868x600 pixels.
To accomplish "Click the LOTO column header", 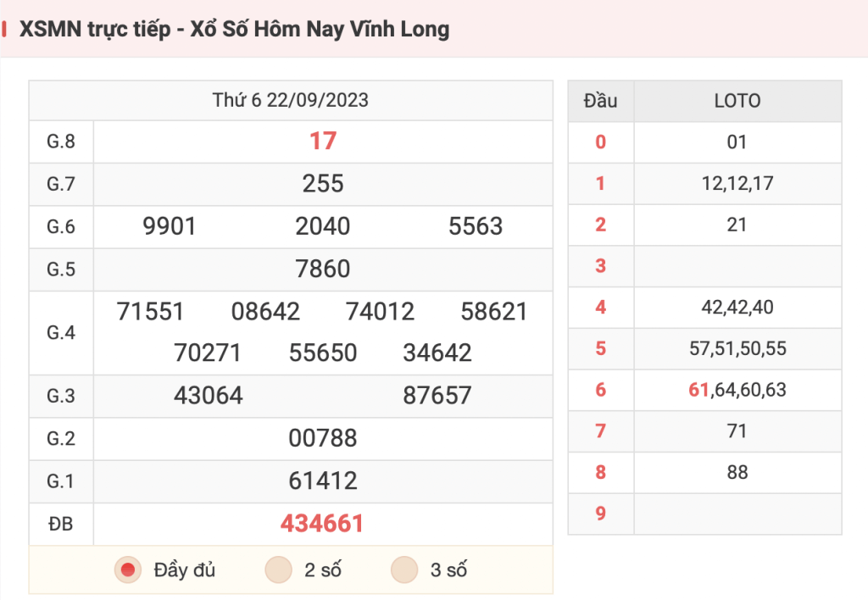I will 737,101.
